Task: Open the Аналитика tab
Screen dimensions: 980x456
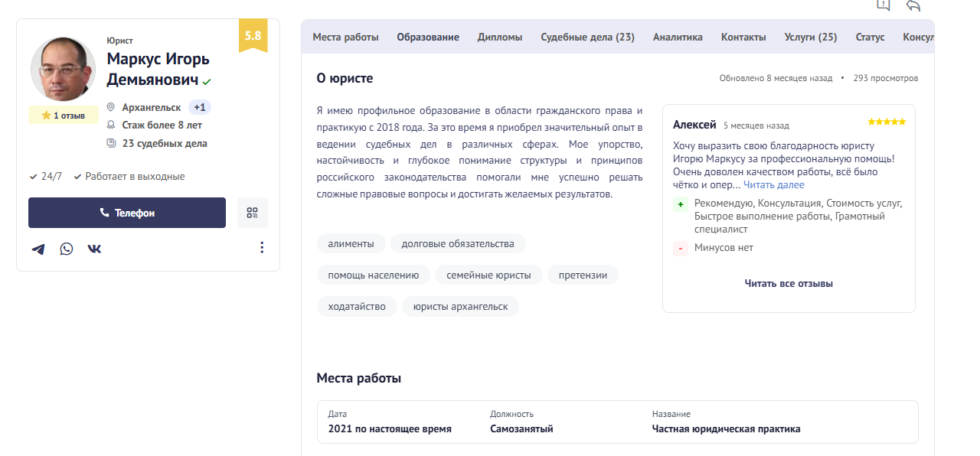Action: pyautogui.click(x=678, y=37)
